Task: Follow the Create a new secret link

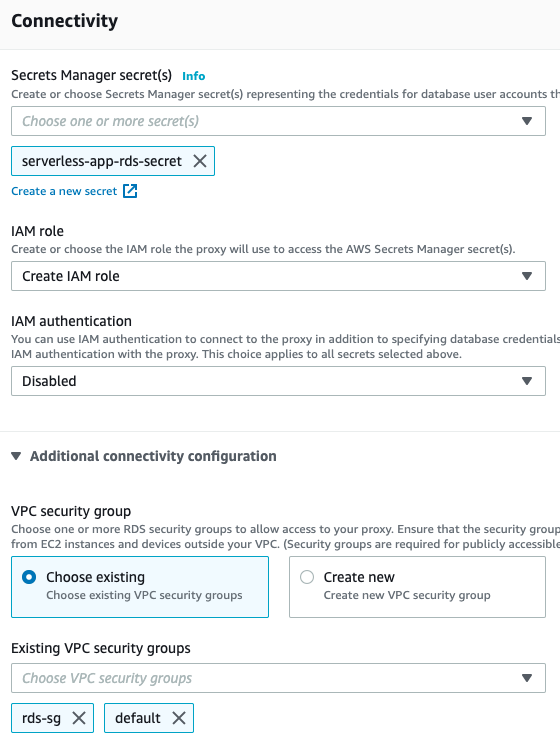Action: click(x=64, y=191)
